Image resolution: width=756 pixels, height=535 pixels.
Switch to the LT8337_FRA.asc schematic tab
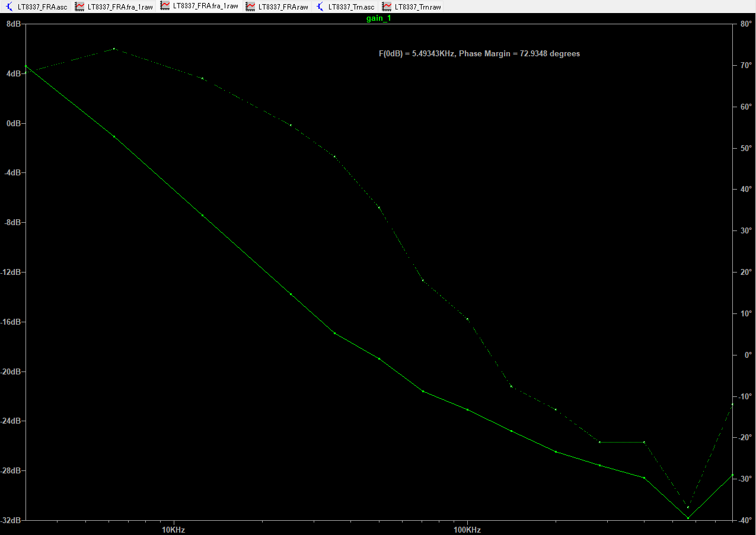pos(36,7)
